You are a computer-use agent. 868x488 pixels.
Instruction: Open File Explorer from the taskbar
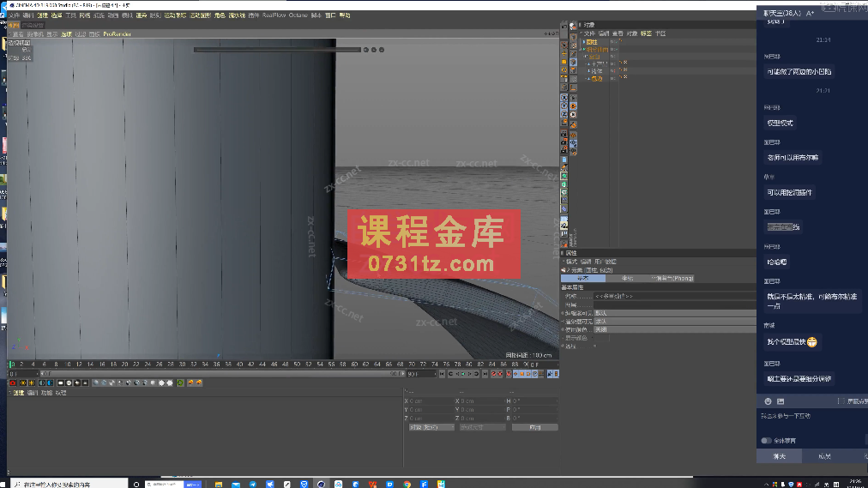coord(219,484)
